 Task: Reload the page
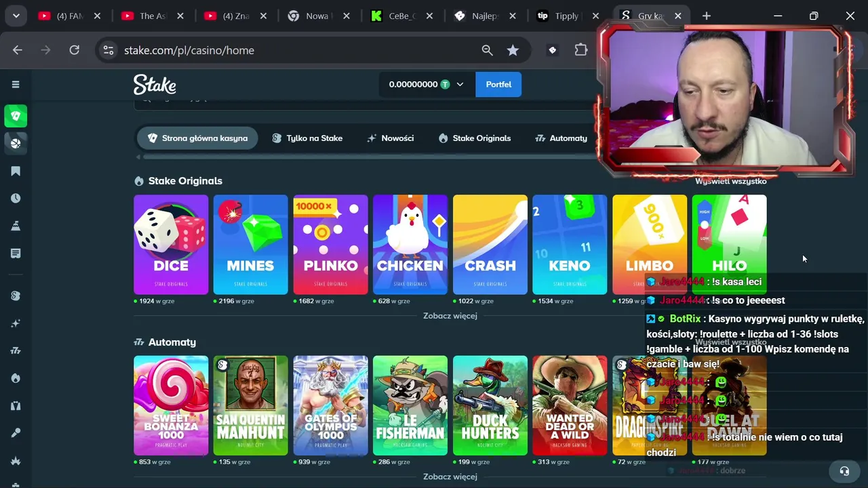(x=75, y=50)
